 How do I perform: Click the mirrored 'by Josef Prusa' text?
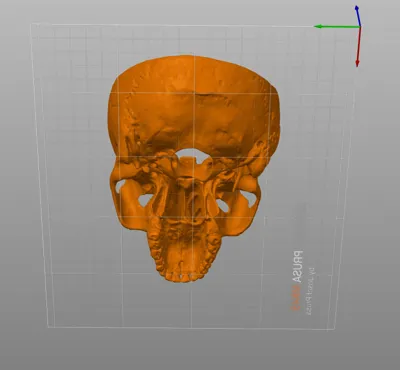pos(311,291)
